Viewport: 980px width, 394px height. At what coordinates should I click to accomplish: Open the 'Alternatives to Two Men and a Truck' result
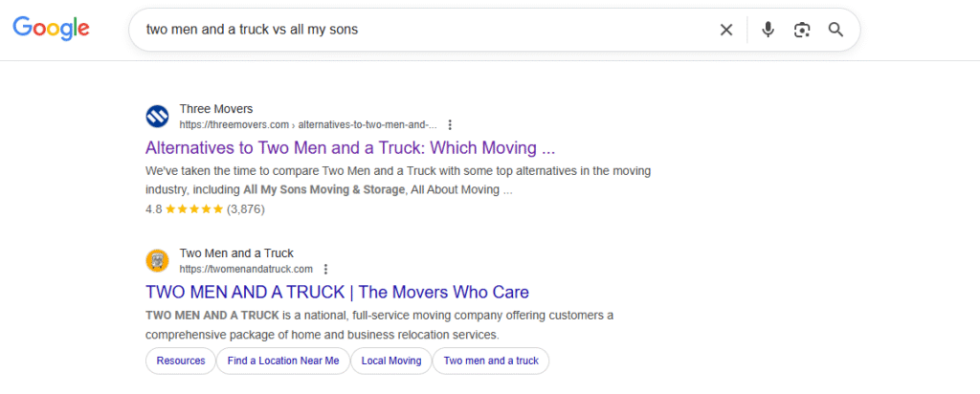(x=350, y=148)
